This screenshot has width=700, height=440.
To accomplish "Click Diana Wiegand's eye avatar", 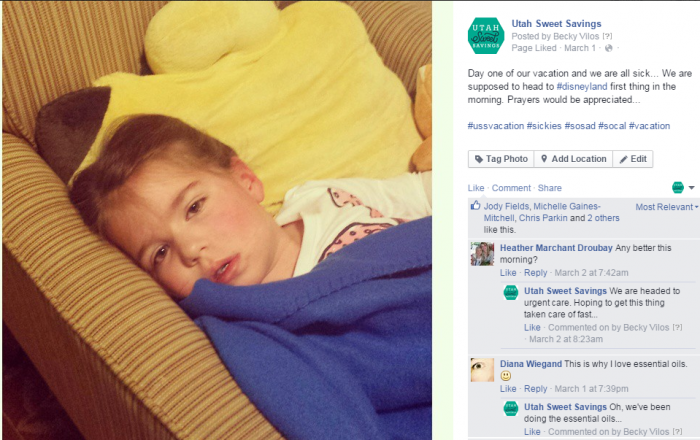I will tap(482, 370).
